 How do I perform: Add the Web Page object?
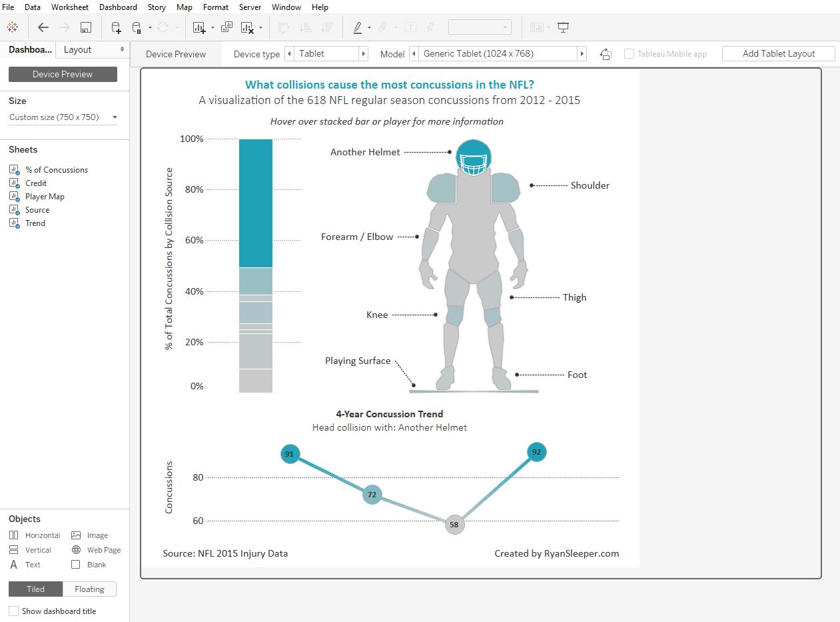[x=96, y=550]
